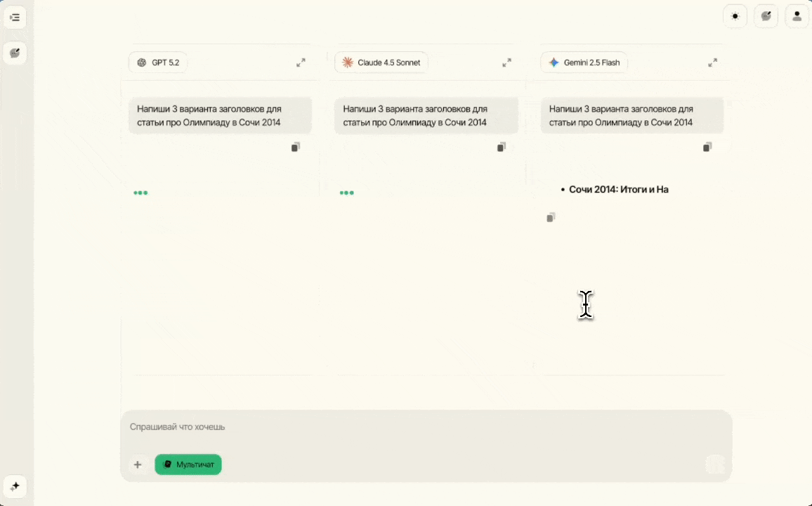The height and width of the screenshot is (506, 812).
Task: Open new chat icon in top bar
Action: pyautogui.click(x=766, y=17)
